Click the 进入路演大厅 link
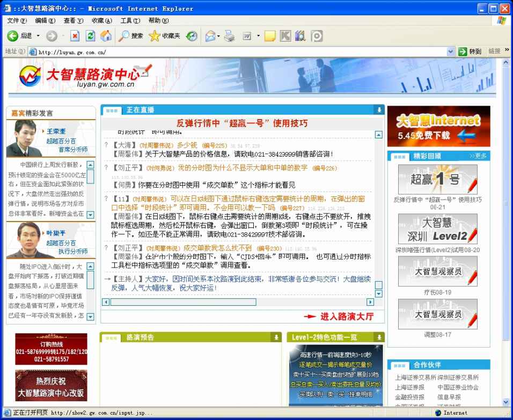This screenshot has height=420, width=513. click(x=347, y=316)
